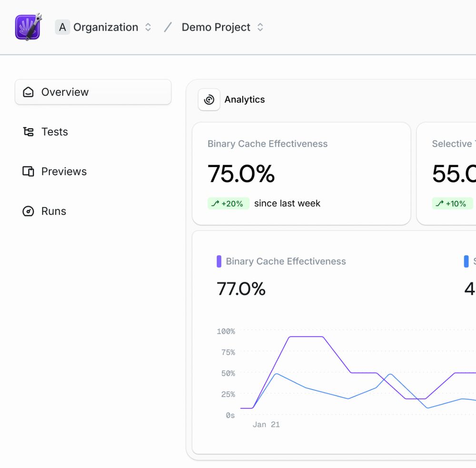Open the Organization switcher dropdown chevron
476x468 pixels.
148,27
